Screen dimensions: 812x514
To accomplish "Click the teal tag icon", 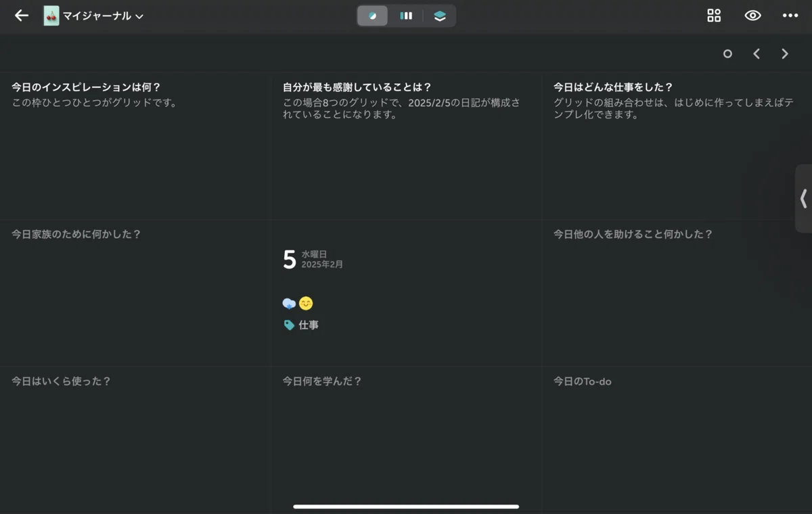I will [x=289, y=325].
